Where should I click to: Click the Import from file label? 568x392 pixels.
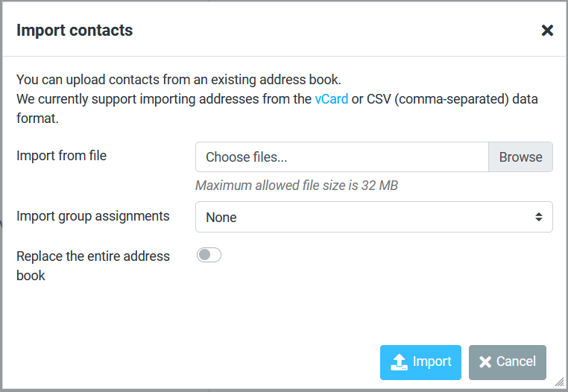pos(61,156)
